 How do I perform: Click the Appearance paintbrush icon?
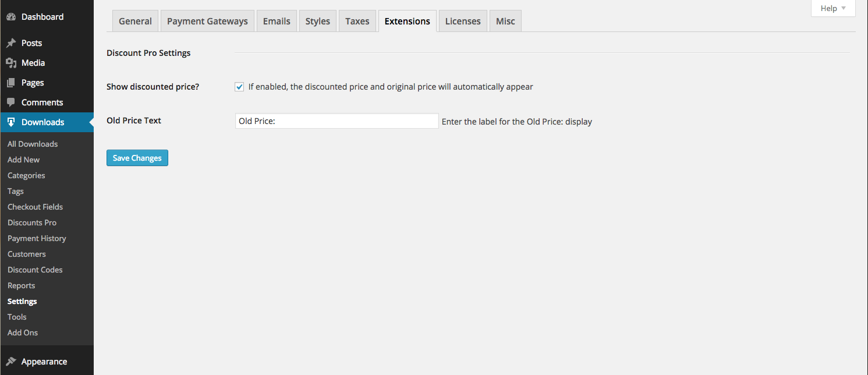click(11, 362)
